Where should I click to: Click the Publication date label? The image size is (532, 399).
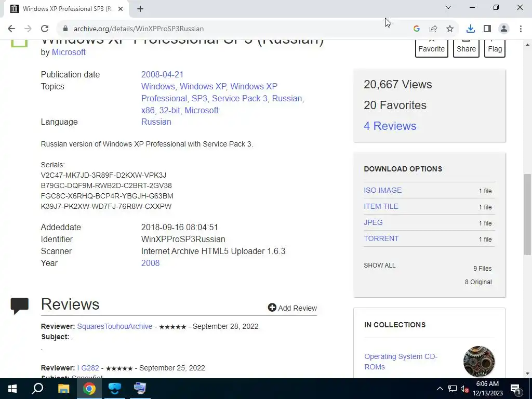point(70,75)
